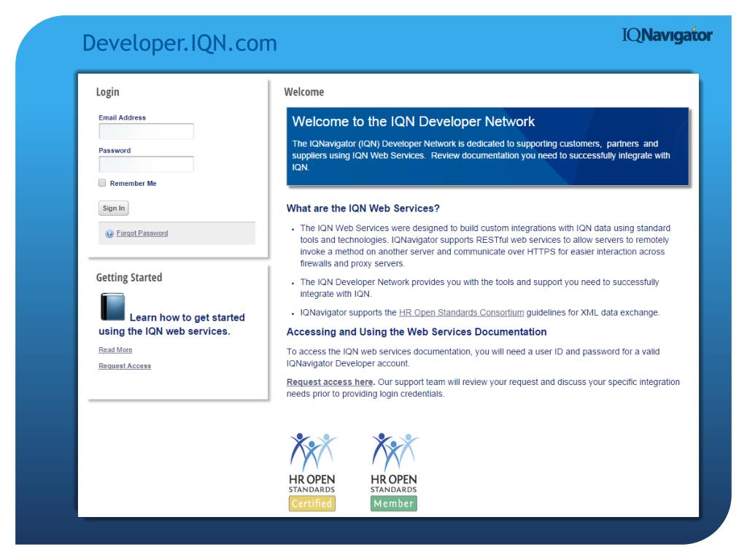
Task: Focus the Password input field
Action: (146, 164)
